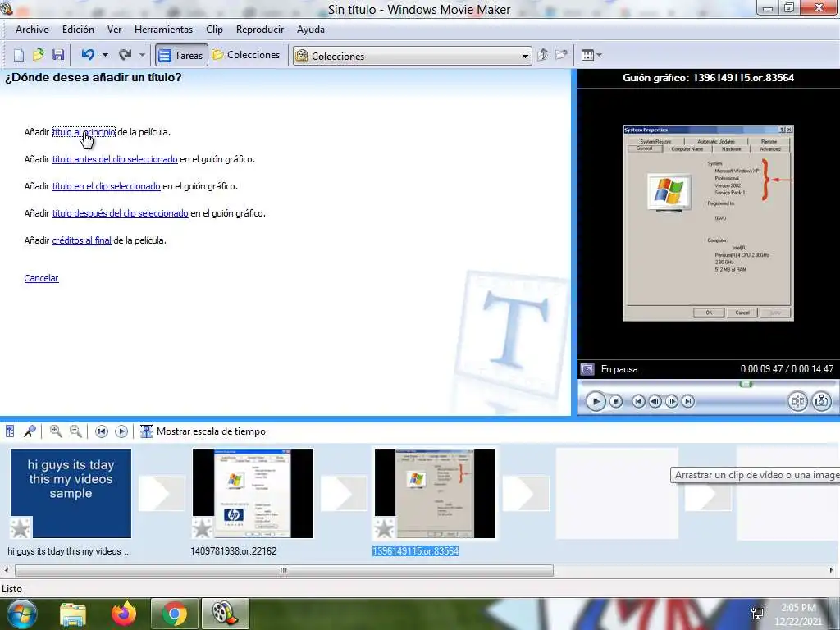The image size is (840, 630).
Task: Open the Views dropdown button
Action: pos(591,55)
